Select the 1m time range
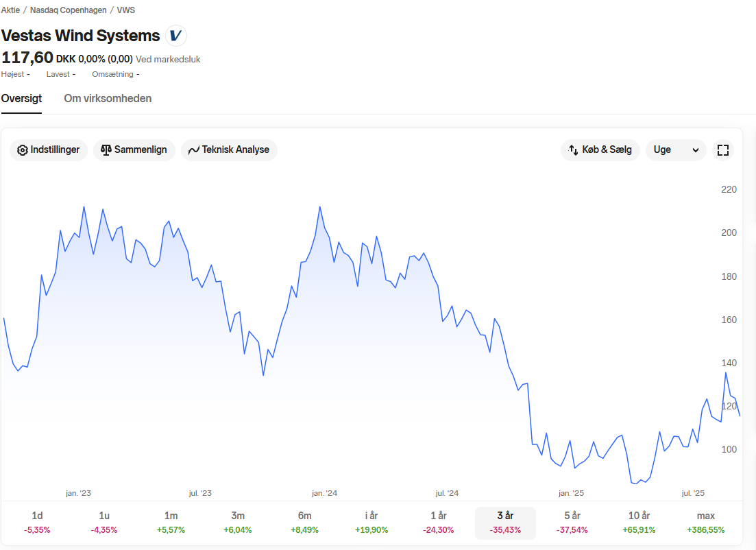756x550 pixels. point(171,523)
